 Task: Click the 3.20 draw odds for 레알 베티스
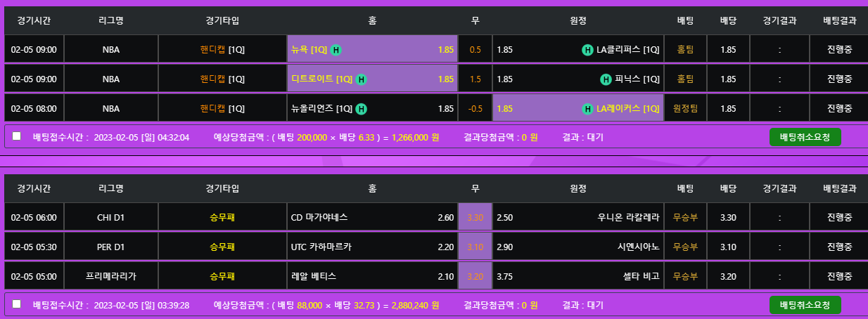475,277
